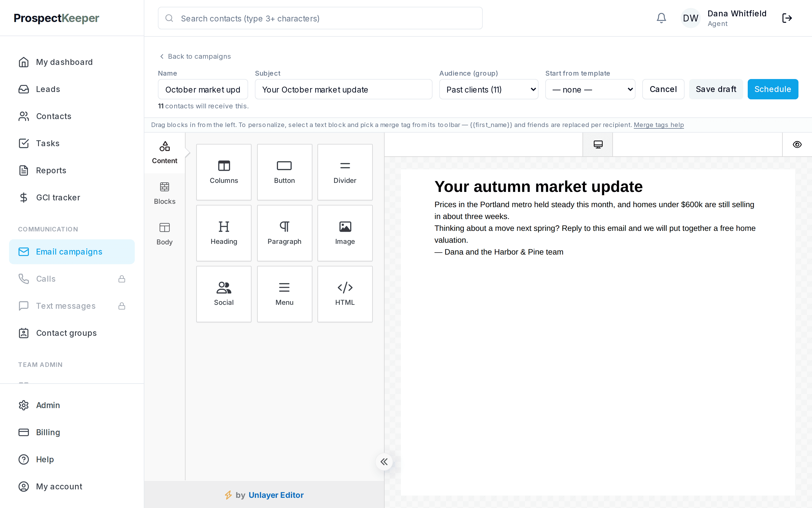Select Email campaigns in sidebar
Image resolution: width=812 pixels, height=508 pixels.
[x=72, y=252]
